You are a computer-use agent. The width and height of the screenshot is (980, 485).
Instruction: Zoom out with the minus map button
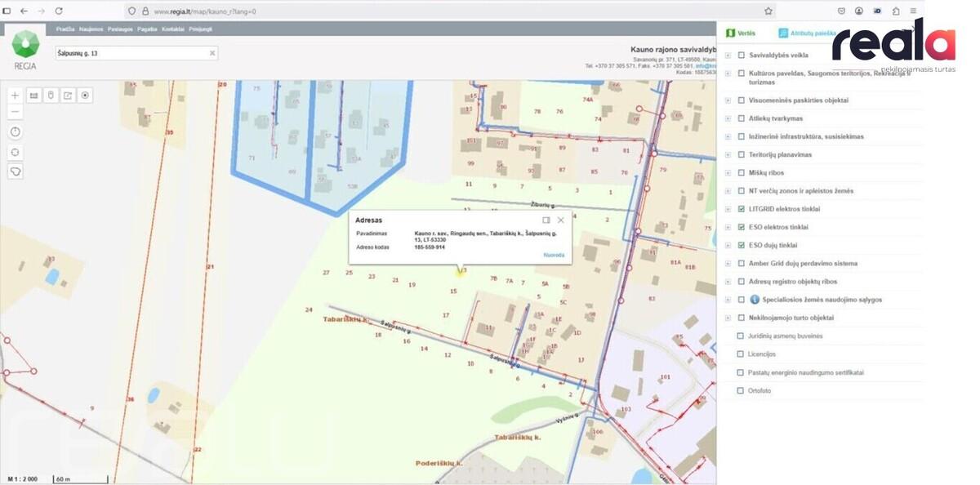(15, 110)
